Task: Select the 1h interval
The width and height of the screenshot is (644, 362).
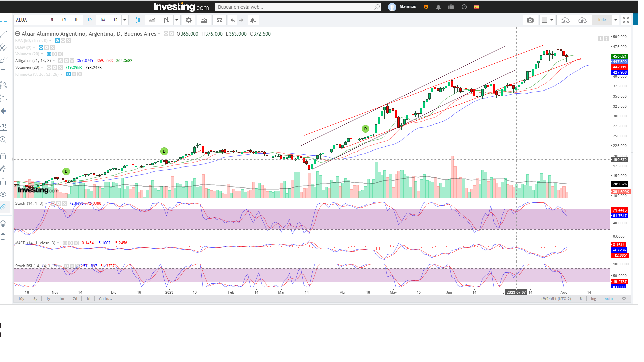Action: coord(76,20)
